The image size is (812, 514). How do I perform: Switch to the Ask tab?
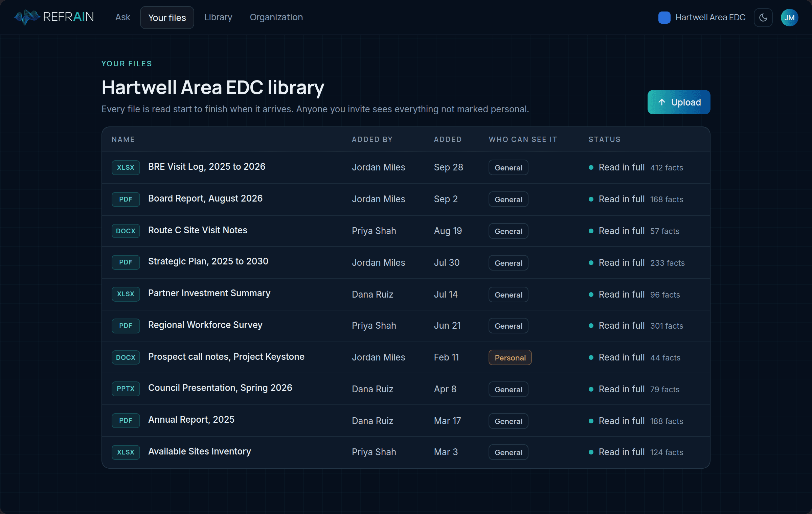[x=122, y=17]
